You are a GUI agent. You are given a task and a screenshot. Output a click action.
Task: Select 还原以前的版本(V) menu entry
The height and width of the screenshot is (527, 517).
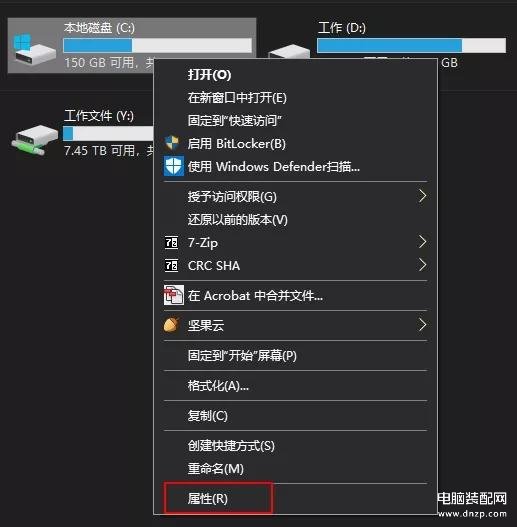238,220
